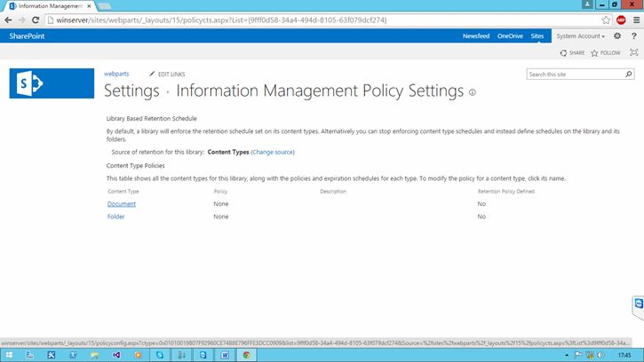Click the SharePoint site logo image
This screenshot has height=362, width=644.
click(52, 83)
